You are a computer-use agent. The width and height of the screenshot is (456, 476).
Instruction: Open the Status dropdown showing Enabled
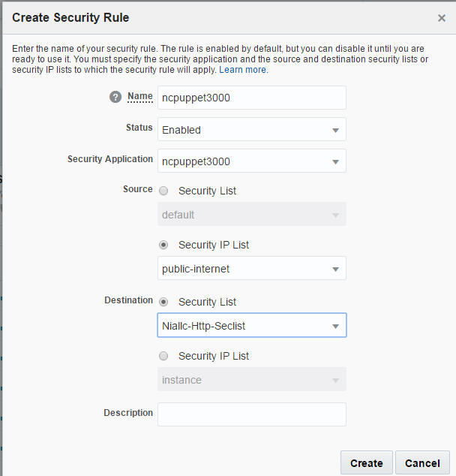252,130
